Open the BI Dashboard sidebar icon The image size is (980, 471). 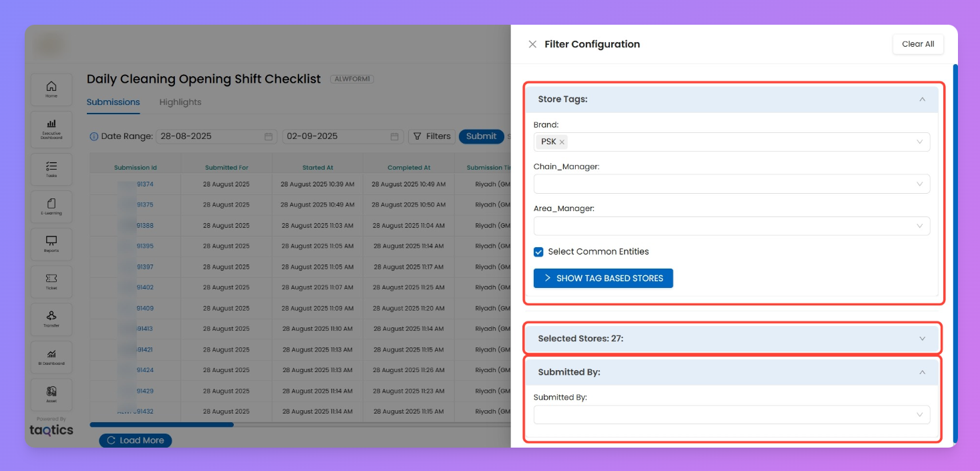[x=51, y=356]
